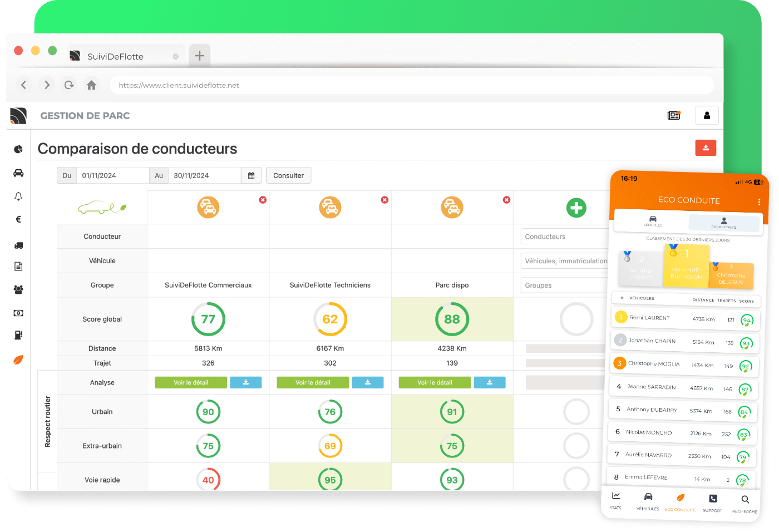Select the Véhicules tab in mobile bottom bar
The height and width of the screenshot is (532, 779).
(x=648, y=501)
